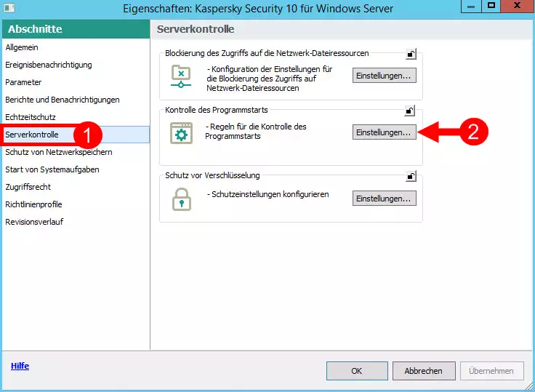535x392 pixels.
Task: Click the window system menu icon
Action: click(10, 9)
